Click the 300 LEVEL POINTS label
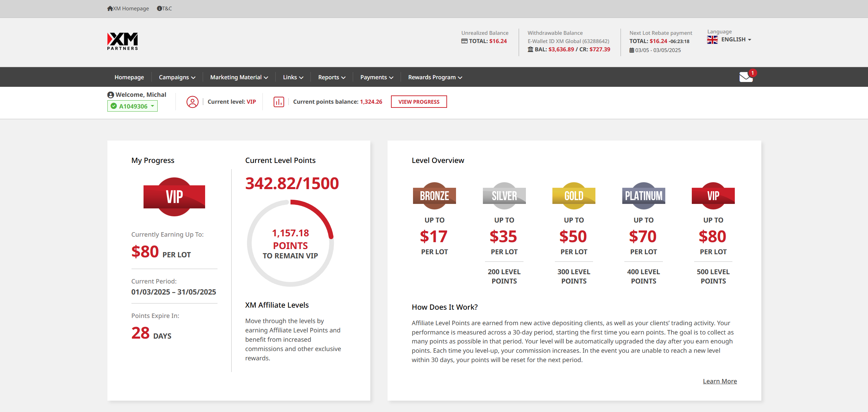The height and width of the screenshot is (412, 868). (574, 276)
